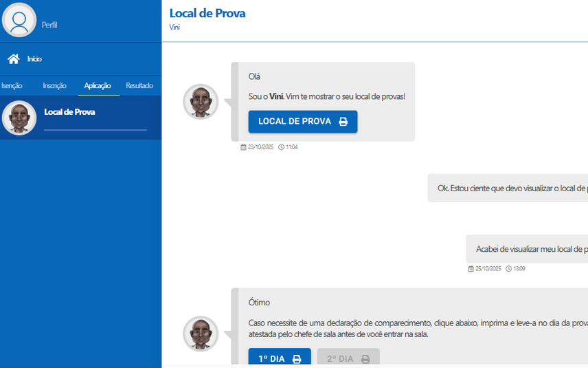Viewport: 588px width, 368px height.
Task: Click the printer icon on 1º DIA button
Action: pyautogui.click(x=297, y=359)
